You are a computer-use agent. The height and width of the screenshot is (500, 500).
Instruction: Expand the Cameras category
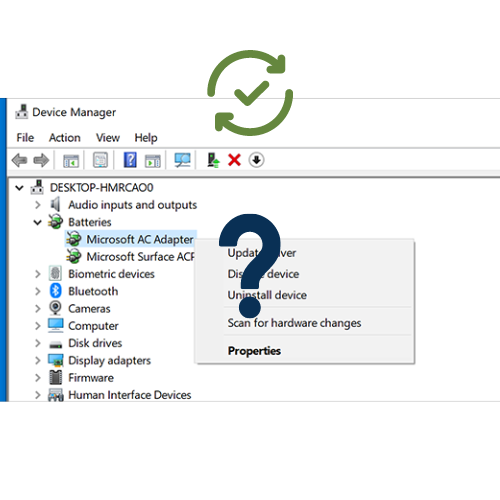(x=38, y=309)
